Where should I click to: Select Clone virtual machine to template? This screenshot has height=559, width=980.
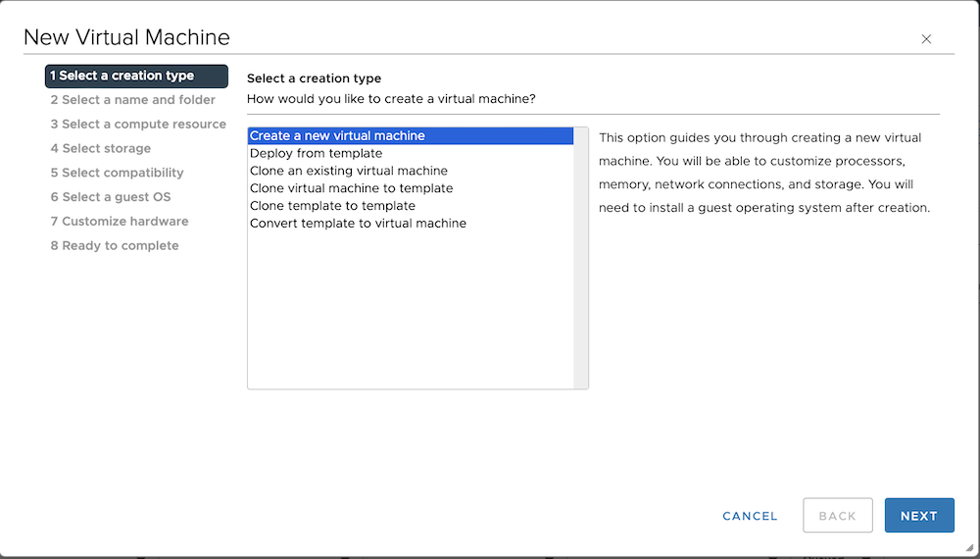411,188
